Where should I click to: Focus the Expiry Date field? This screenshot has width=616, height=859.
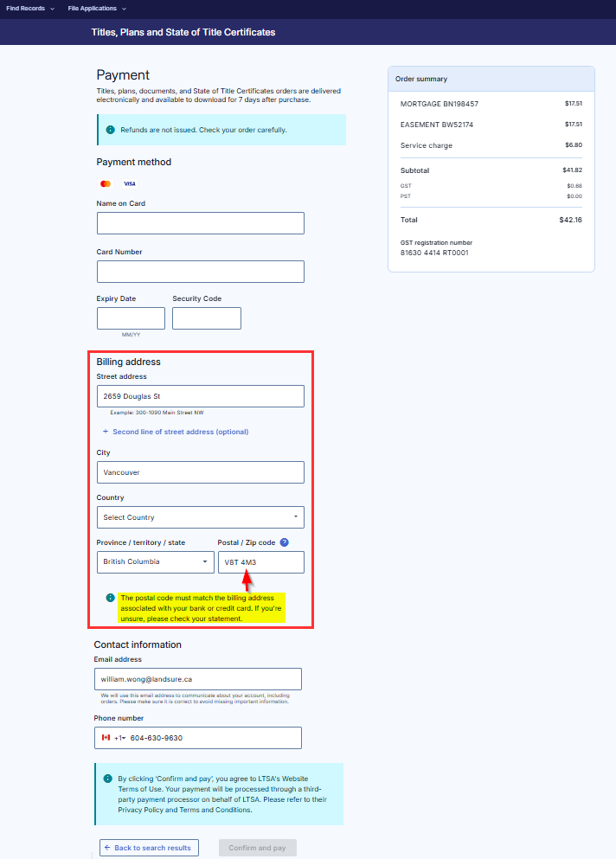(131, 318)
